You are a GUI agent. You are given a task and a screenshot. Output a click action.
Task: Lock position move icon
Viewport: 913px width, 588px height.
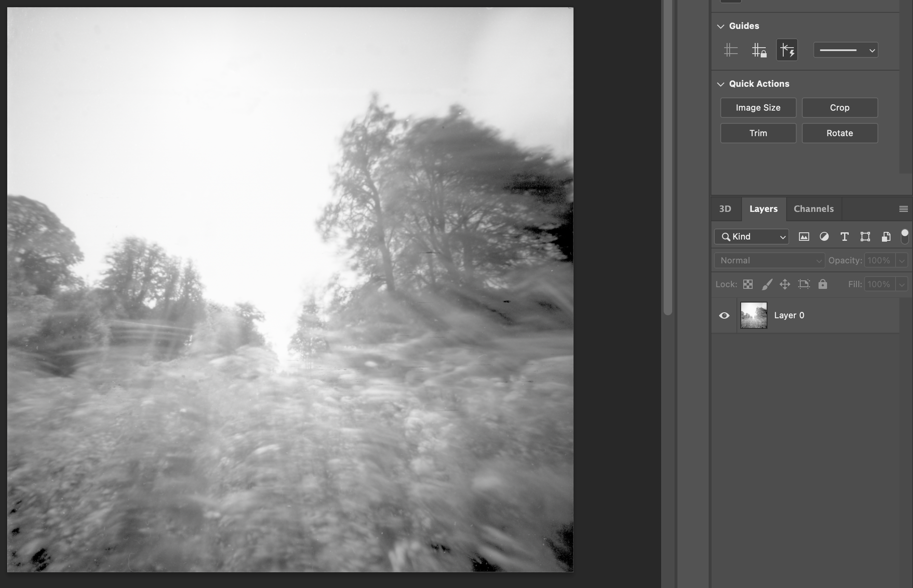click(x=785, y=284)
